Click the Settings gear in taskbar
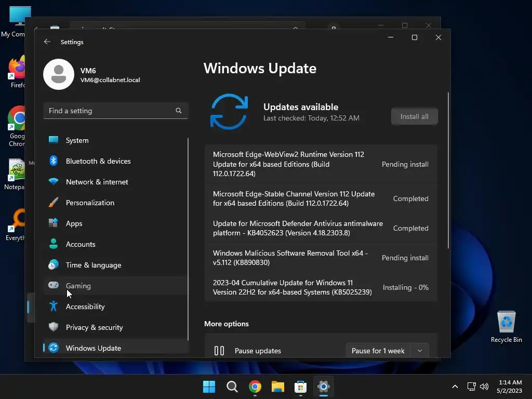532x399 pixels. point(323,387)
